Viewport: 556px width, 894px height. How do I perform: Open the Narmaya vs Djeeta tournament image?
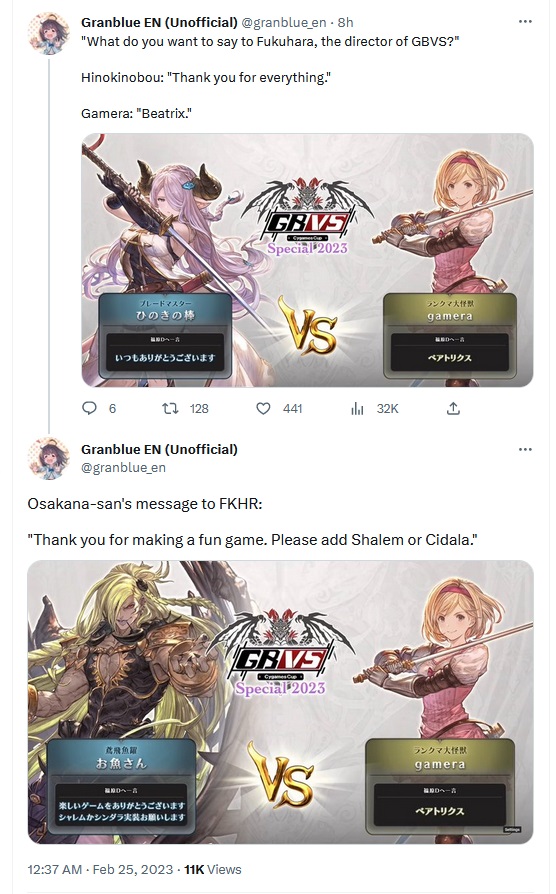307,260
